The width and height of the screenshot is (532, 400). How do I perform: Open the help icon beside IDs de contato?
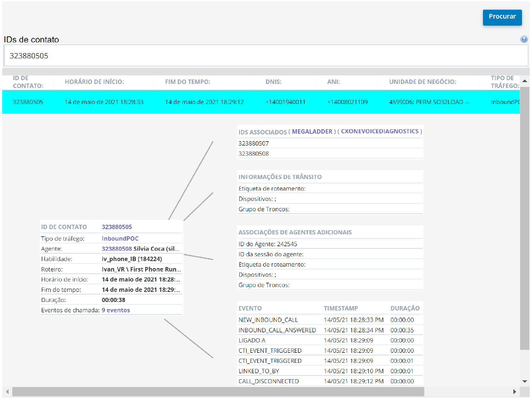524,39
